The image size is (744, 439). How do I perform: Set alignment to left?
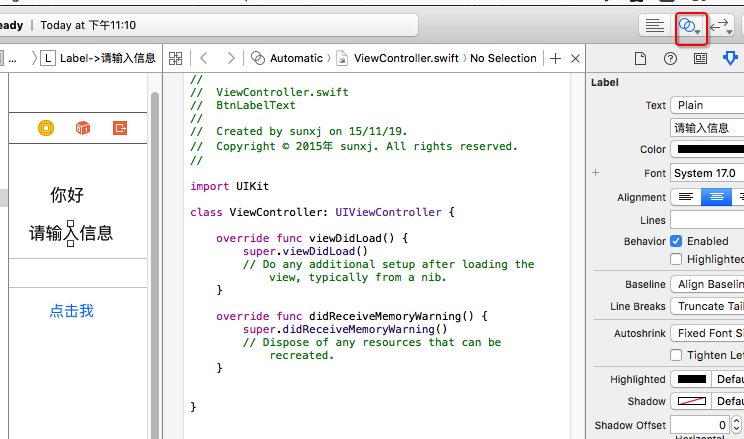point(686,197)
